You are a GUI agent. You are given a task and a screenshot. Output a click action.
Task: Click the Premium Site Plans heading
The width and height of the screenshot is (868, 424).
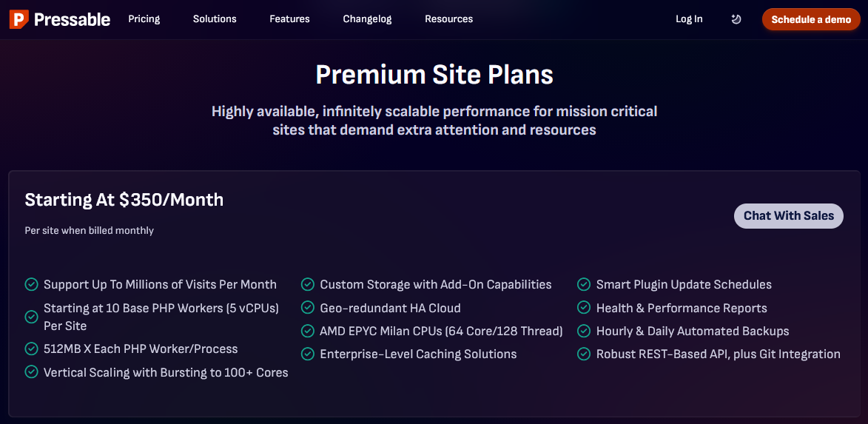[434, 75]
